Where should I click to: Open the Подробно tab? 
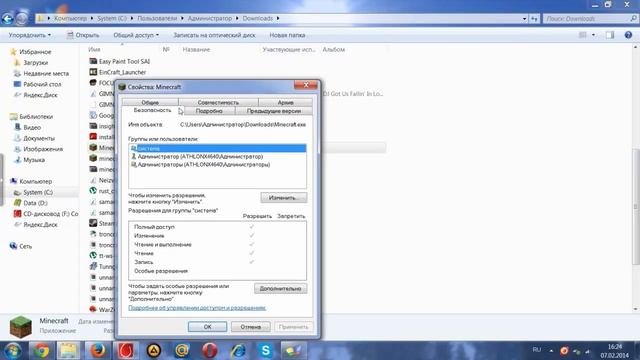209,111
